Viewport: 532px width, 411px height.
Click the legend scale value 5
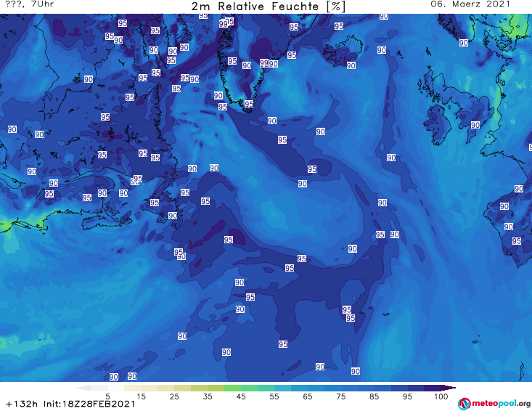point(107,396)
